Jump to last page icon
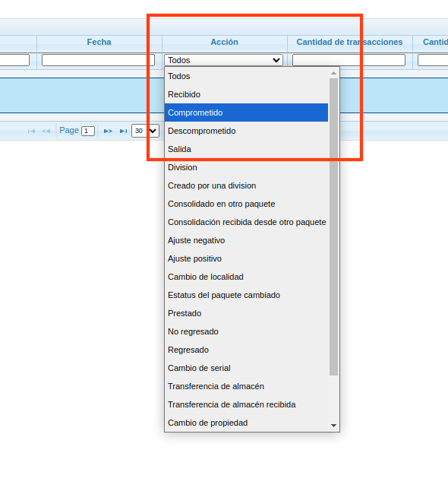This screenshot has height=488, width=448. coord(124,131)
